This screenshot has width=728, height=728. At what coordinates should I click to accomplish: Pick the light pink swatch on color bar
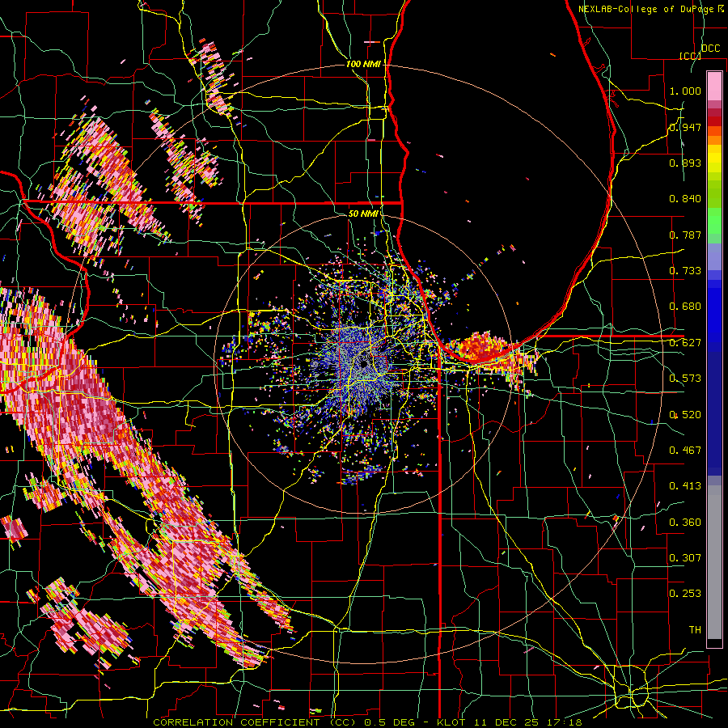(714, 86)
